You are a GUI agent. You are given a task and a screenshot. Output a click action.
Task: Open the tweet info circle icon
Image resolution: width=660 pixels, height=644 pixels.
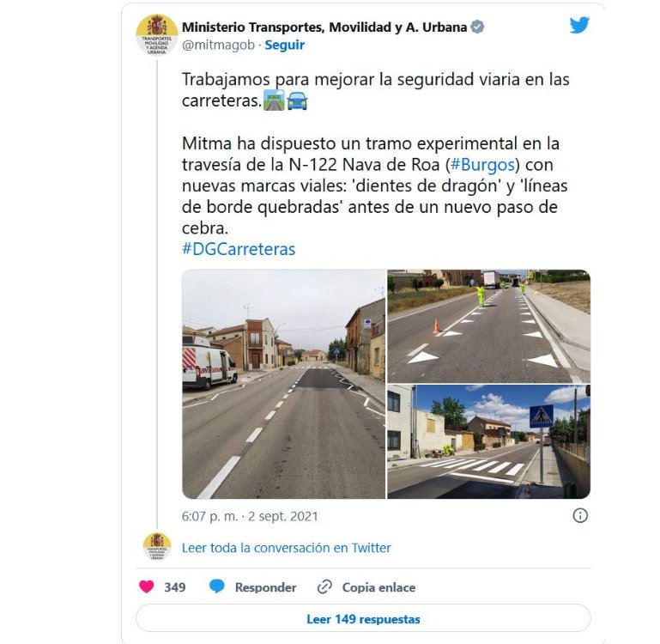point(580,515)
